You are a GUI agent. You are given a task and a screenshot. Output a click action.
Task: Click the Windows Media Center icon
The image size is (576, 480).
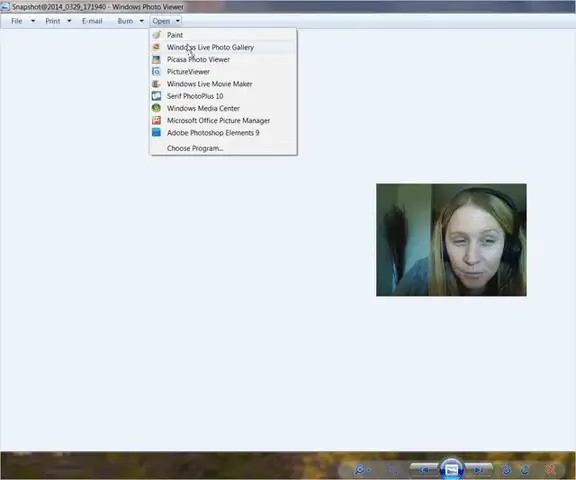pyautogui.click(x=156, y=108)
